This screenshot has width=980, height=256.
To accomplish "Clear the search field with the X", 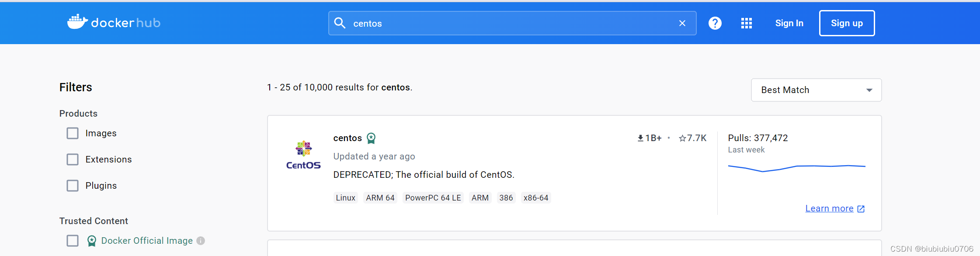I will tap(682, 23).
